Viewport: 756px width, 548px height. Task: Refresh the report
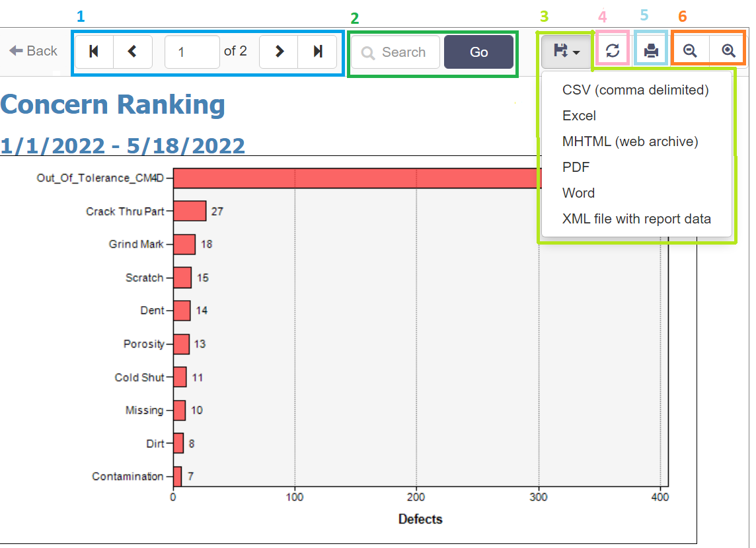click(613, 52)
